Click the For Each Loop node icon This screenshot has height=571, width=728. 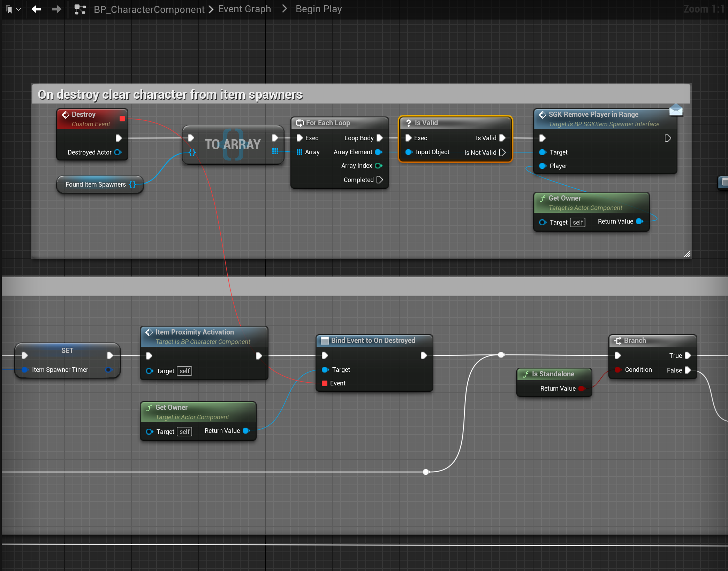click(x=299, y=123)
